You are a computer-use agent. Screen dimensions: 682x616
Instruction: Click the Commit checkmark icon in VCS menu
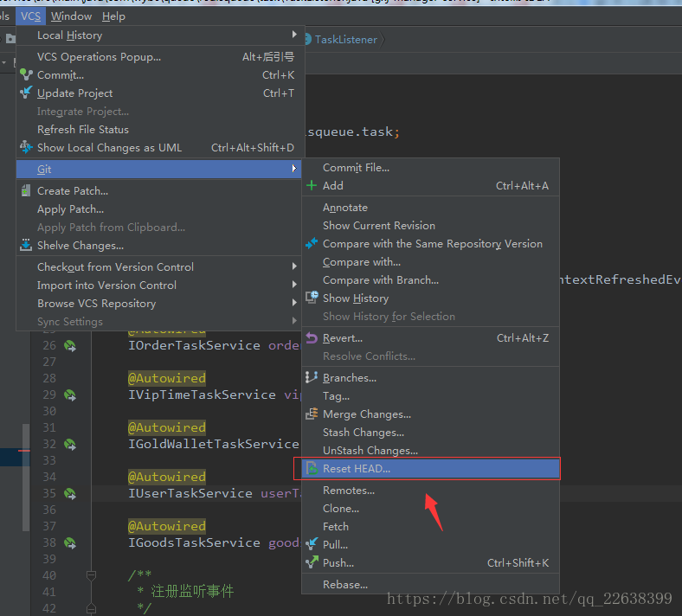(26, 75)
